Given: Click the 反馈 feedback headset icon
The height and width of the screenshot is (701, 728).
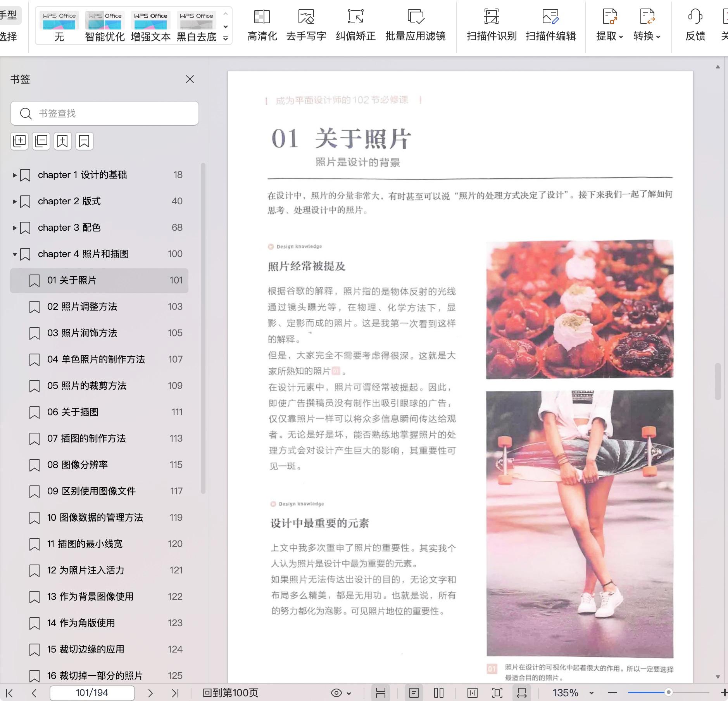Looking at the screenshot, I should coord(695,17).
